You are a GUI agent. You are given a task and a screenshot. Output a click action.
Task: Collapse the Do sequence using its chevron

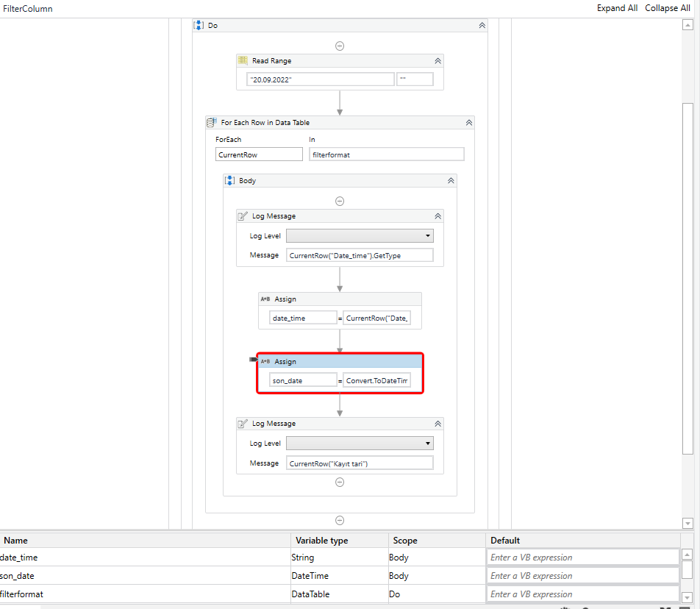pos(482,24)
